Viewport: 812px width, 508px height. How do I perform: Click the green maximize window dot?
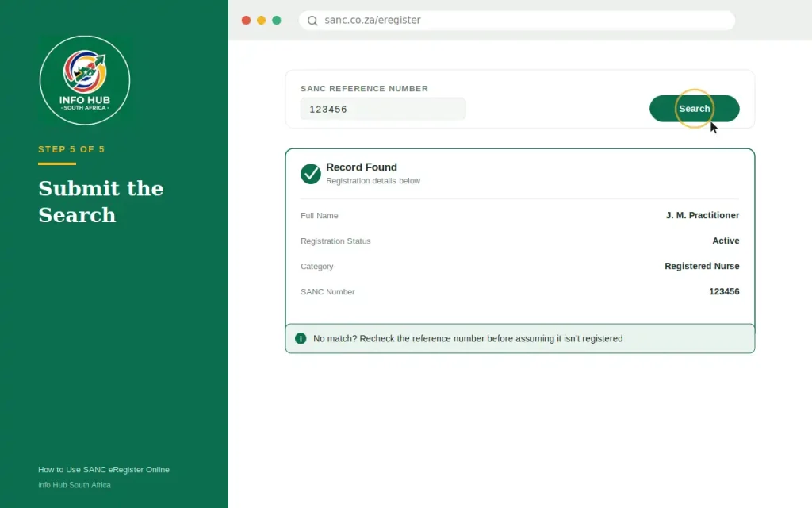pyautogui.click(x=277, y=20)
